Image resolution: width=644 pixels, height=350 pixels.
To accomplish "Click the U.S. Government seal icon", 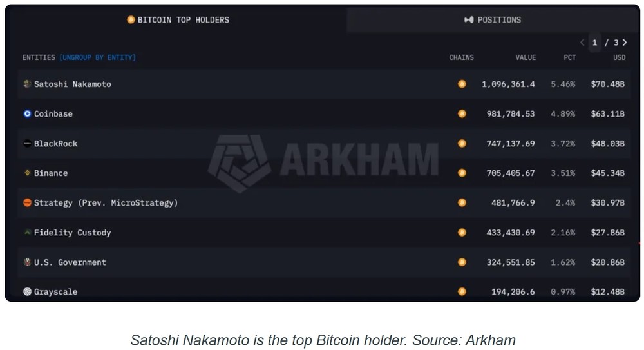I will coord(27,262).
